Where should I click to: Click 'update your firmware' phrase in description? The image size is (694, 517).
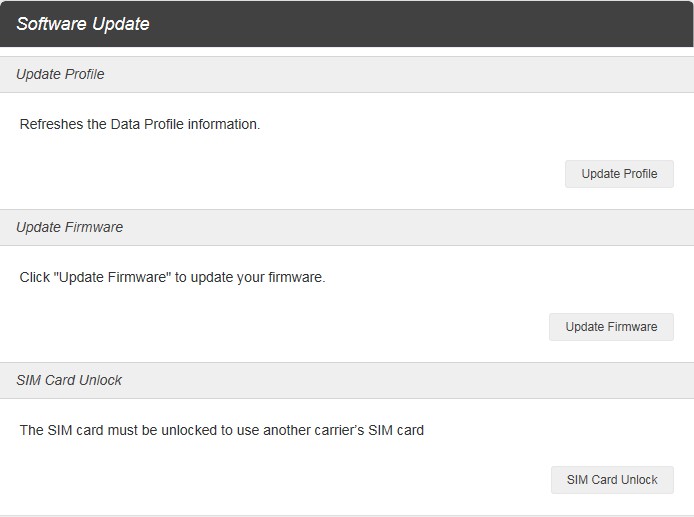(x=258, y=278)
